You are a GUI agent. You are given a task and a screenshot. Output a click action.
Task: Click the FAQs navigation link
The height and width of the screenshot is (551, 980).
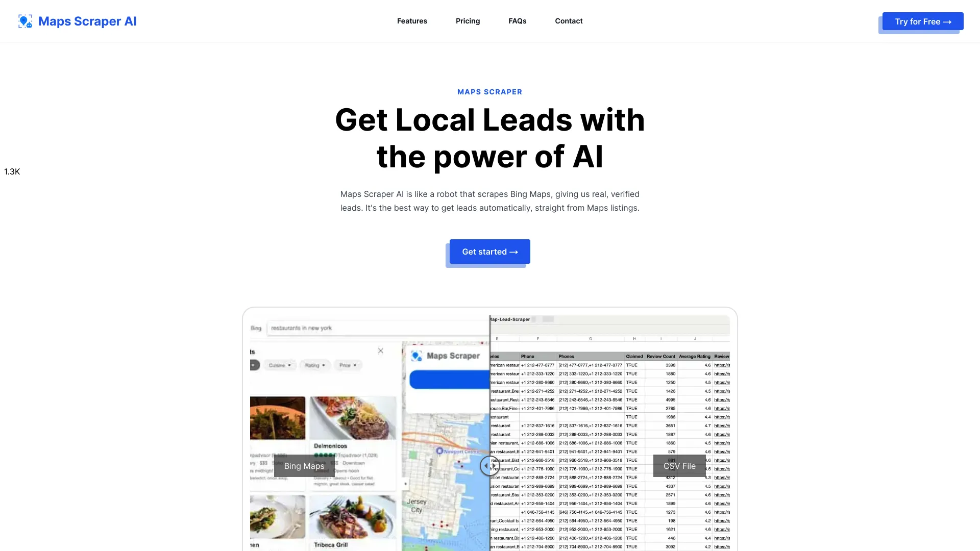pyautogui.click(x=517, y=21)
